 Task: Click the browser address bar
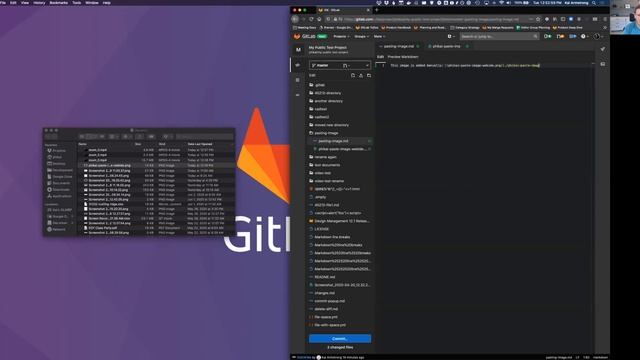pyautogui.click(x=433, y=19)
